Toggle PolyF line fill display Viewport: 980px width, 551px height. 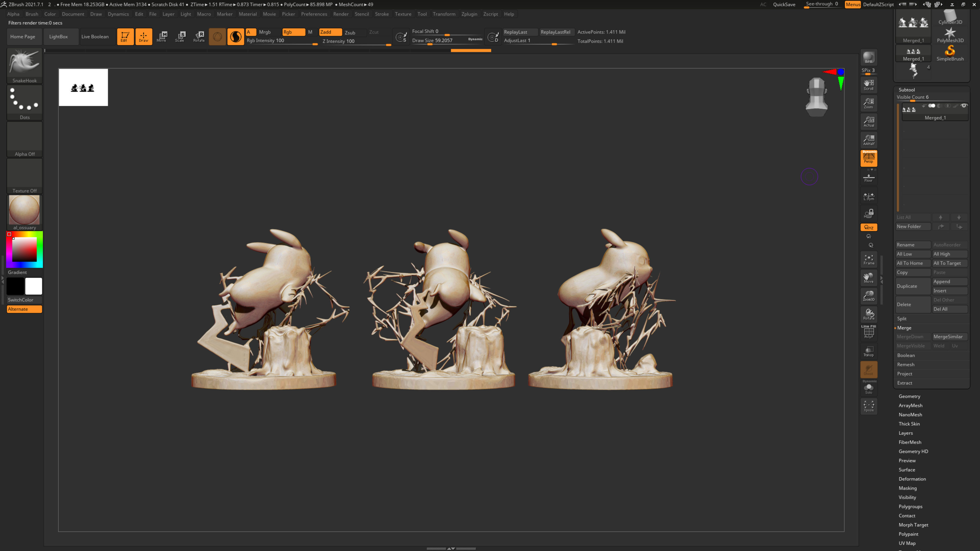(x=869, y=332)
